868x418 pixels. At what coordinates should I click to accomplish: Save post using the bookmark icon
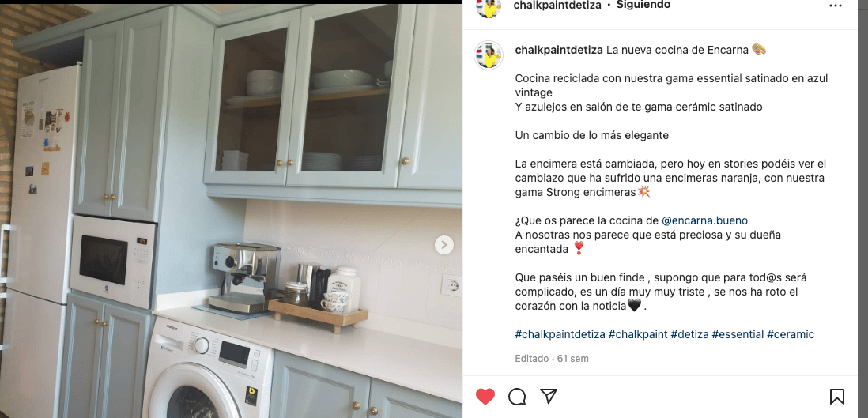(836, 397)
